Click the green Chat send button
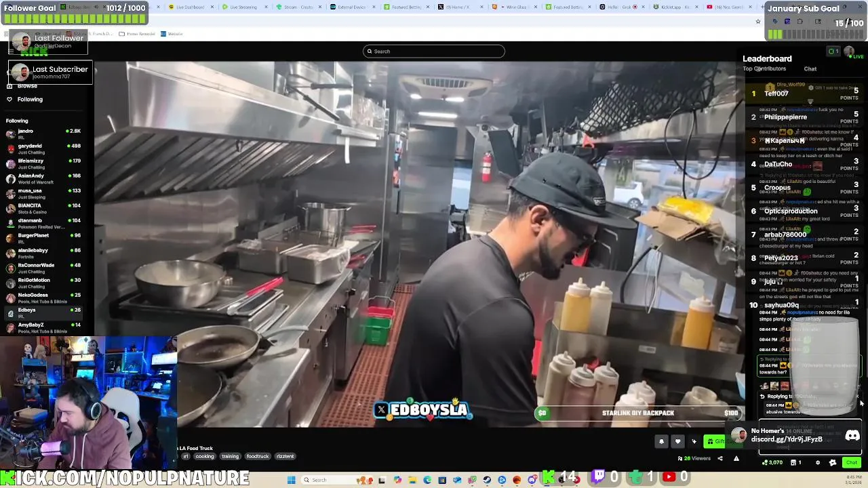868x488 pixels. pyautogui.click(x=852, y=462)
